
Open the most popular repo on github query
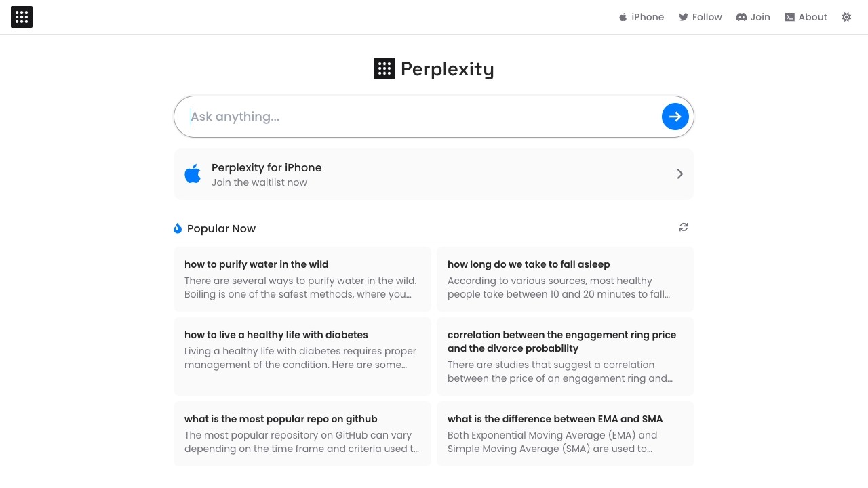(x=302, y=433)
